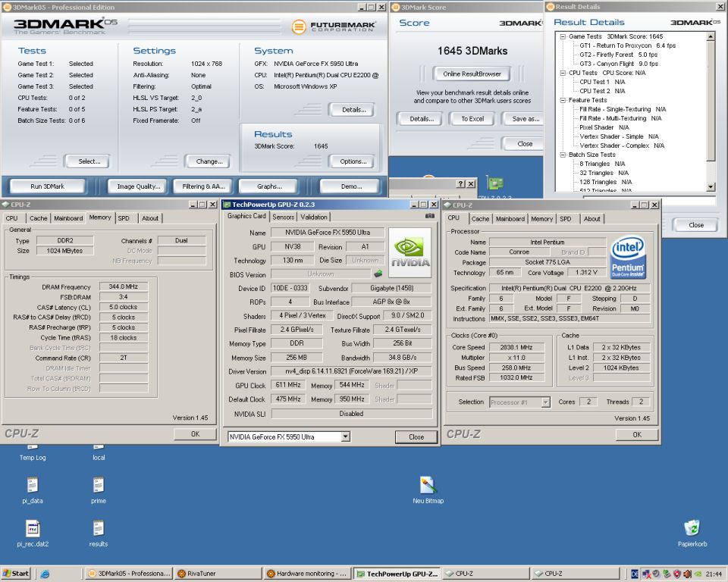This screenshot has width=728, height=582.
Task: Click the system tray clock
Action: coord(714,574)
